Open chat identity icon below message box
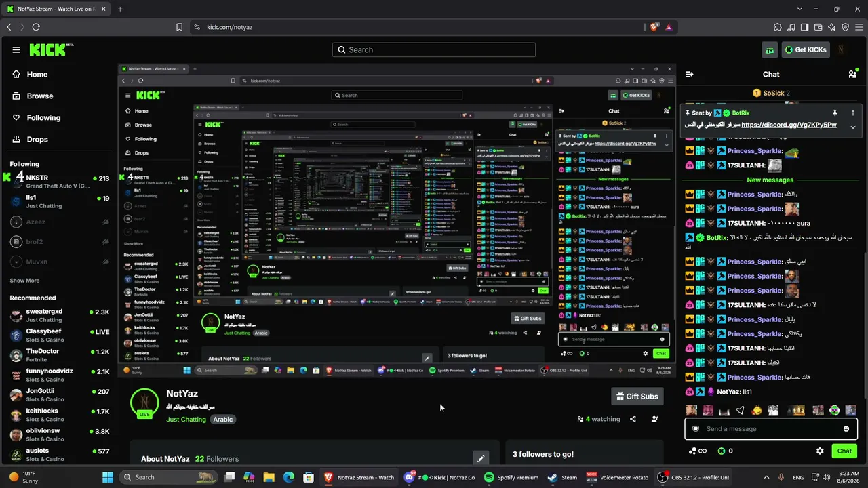 coord(697,451)
